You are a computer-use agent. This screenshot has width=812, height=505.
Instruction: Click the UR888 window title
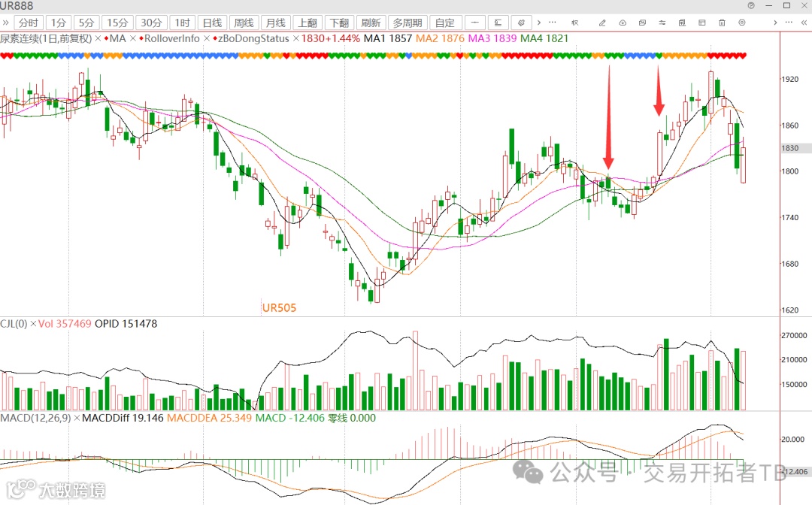point(17,6)
